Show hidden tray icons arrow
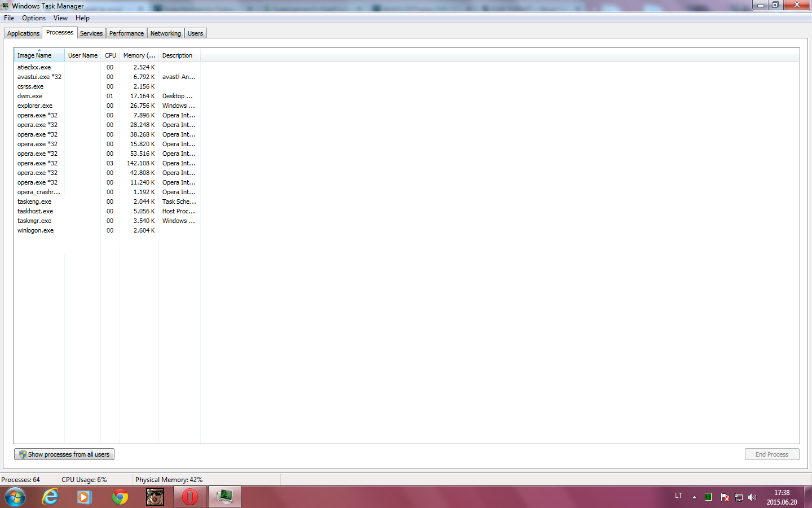This screenshot has height=508, width=812. pos(694,497)
